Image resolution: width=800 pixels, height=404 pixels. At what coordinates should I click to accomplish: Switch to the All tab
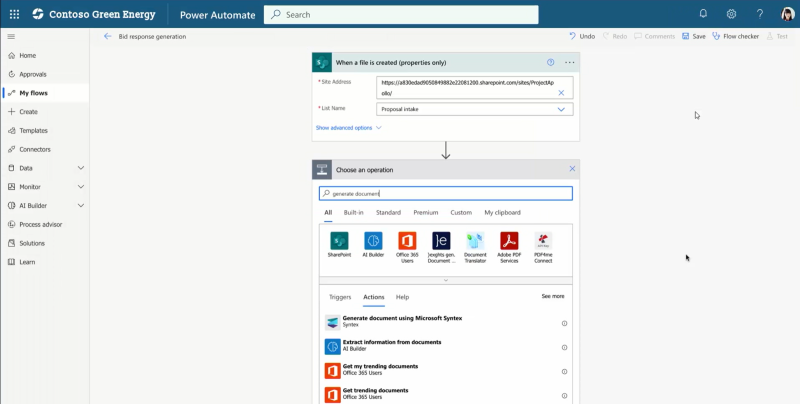328,213
